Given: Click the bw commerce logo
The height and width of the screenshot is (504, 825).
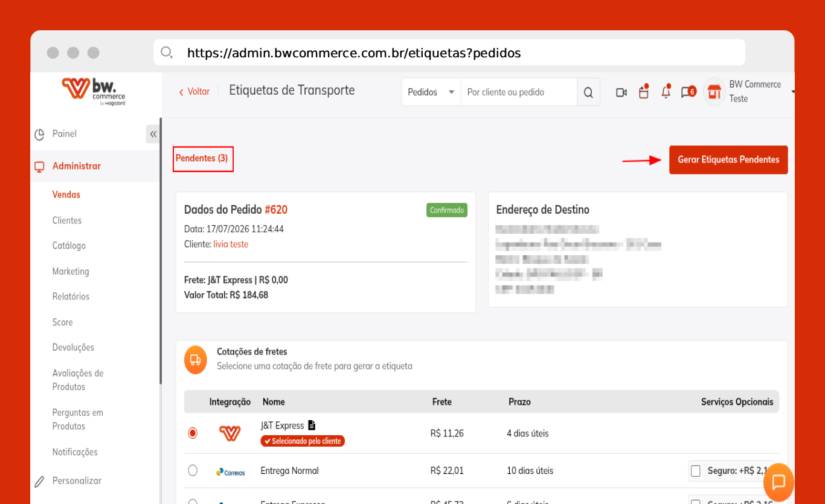Looking at the screenshot, I should click(94, 91).
